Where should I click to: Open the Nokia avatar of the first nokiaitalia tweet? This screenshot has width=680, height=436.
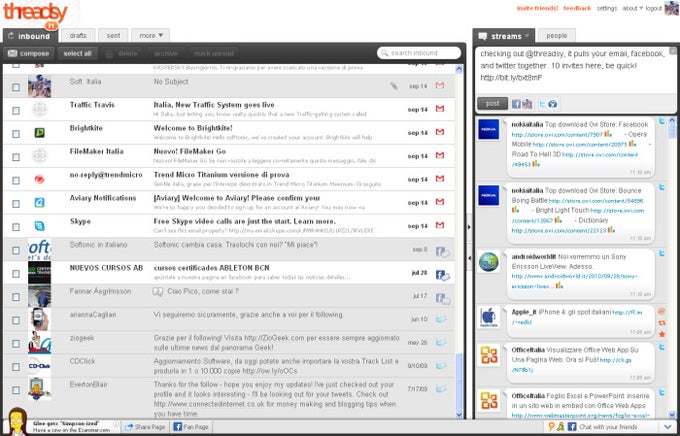[489, 129]
